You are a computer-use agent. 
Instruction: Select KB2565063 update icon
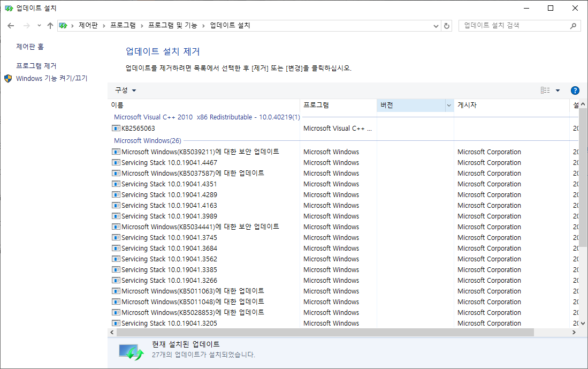pos(116,129)
